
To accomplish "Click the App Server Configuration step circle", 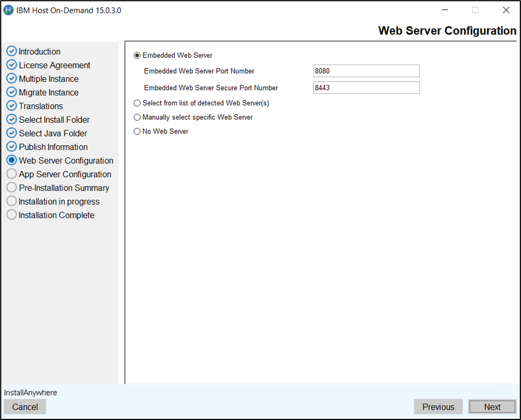I will click(x=12, y=174).
